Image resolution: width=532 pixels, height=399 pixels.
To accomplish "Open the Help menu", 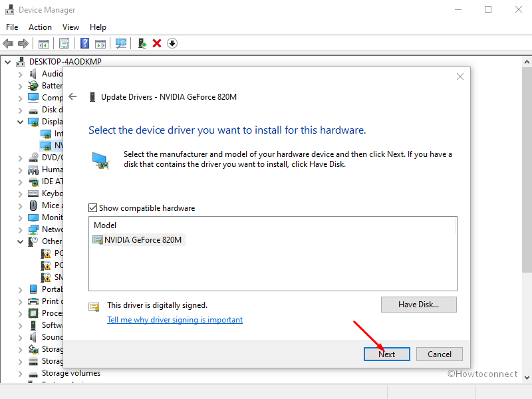I will (98, 27).
